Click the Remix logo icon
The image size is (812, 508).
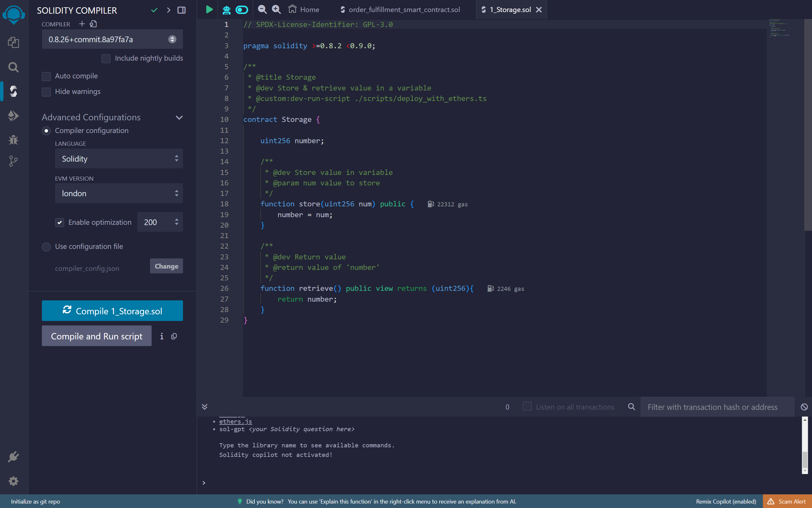[13, 15]
